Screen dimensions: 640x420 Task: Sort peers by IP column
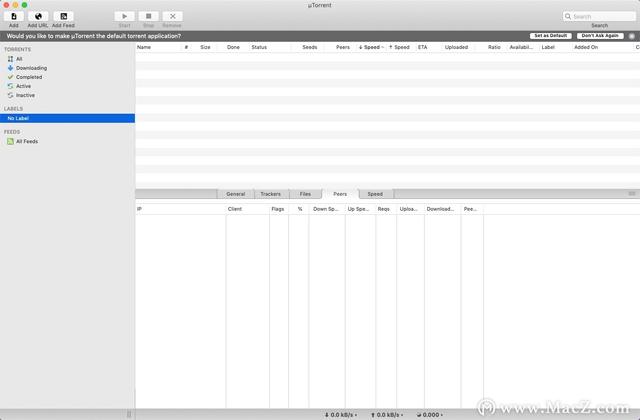(x=180, y=209)
